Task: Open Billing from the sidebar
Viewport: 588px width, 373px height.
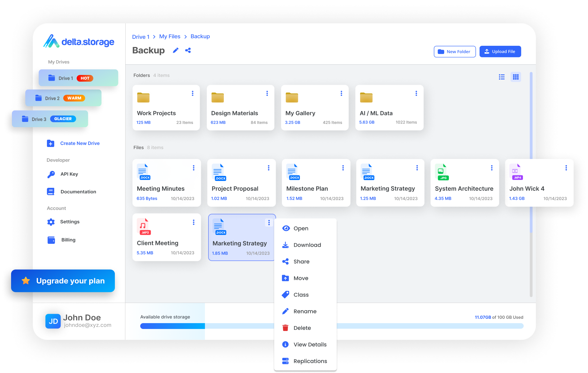Action: [68, 240]
